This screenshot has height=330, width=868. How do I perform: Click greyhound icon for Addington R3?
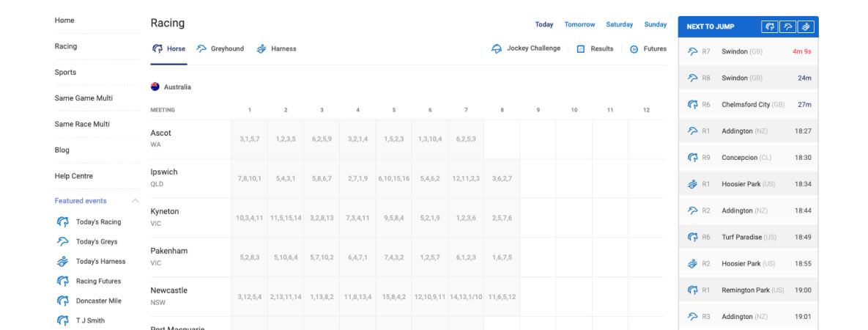coord(692,317)
